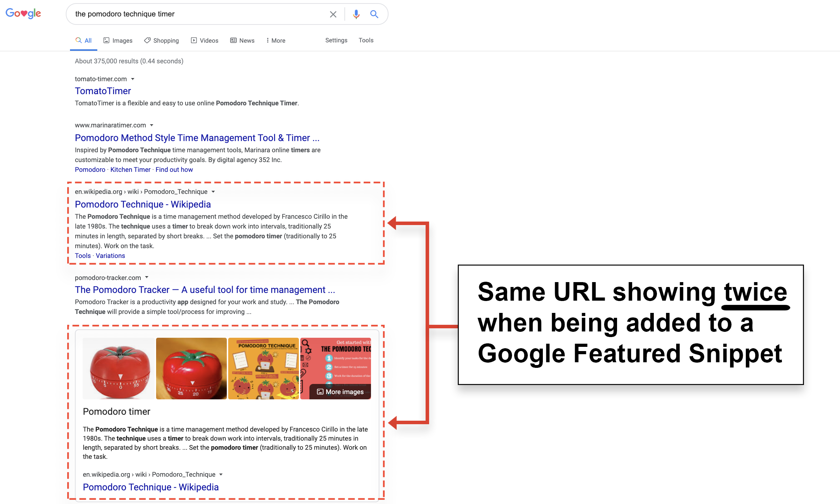Click the Google logo
Image resolution: width=840 pixels, height=504 pixels.
[x=23, y=14]
